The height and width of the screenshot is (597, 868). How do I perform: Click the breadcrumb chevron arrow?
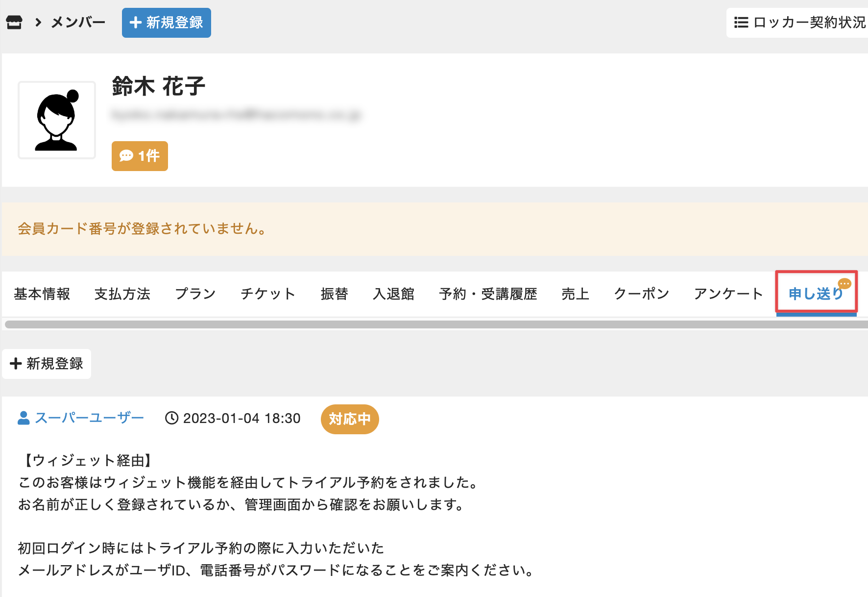coord(38,23)
